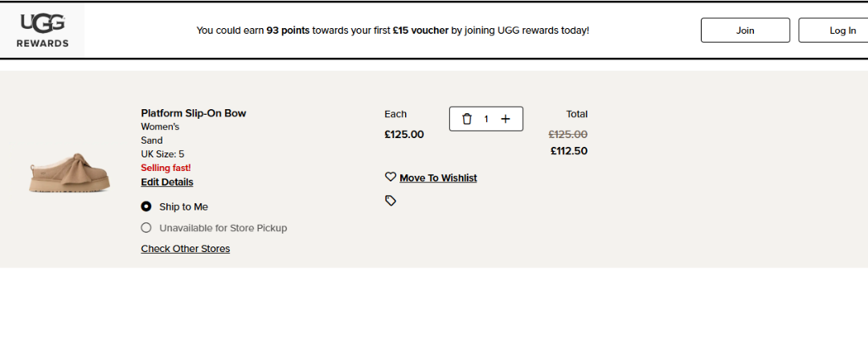Open the Platform Slip-On Bow product title
The image size is (868, 342).
click(194, 113)
